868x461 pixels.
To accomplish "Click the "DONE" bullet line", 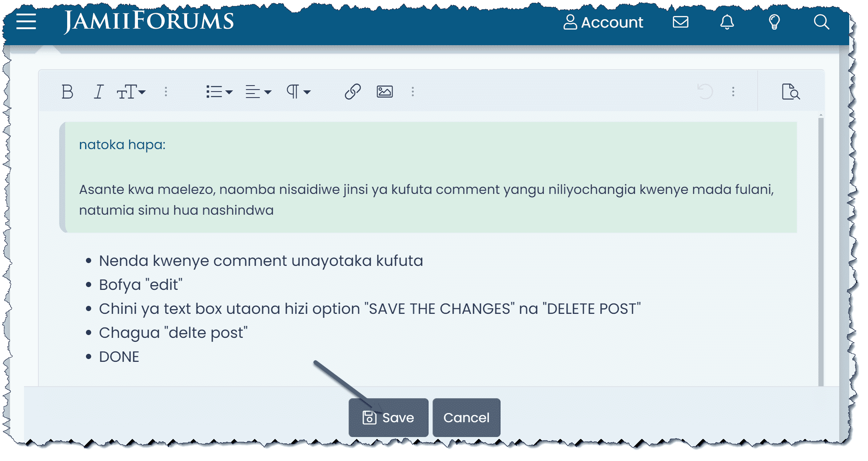I will pos(119,357).
